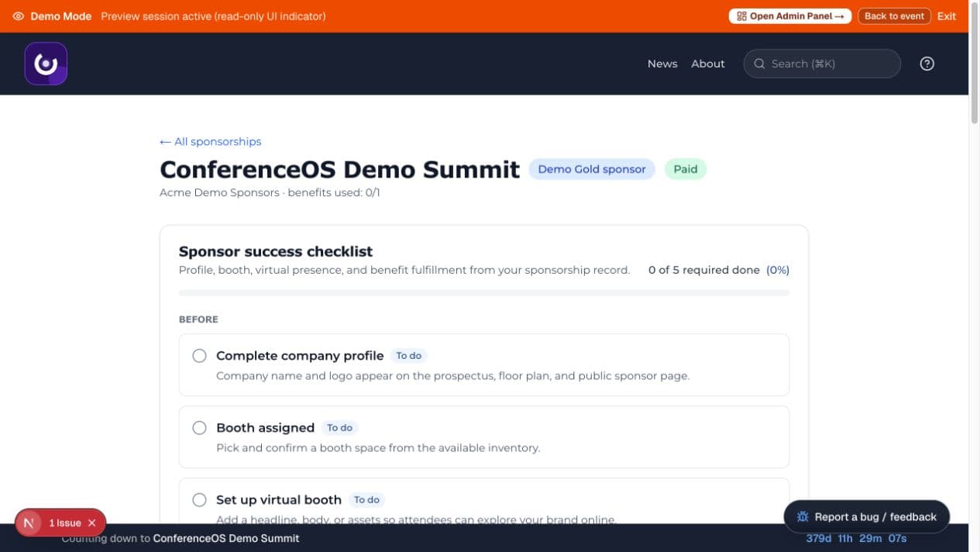
Task: Click To do tag on virtual booth
Action: [x=366, y=500]
